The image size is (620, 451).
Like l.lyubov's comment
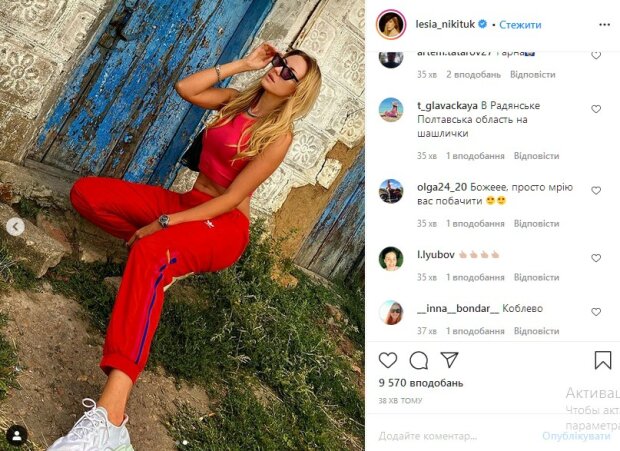[x=596, y=258]
